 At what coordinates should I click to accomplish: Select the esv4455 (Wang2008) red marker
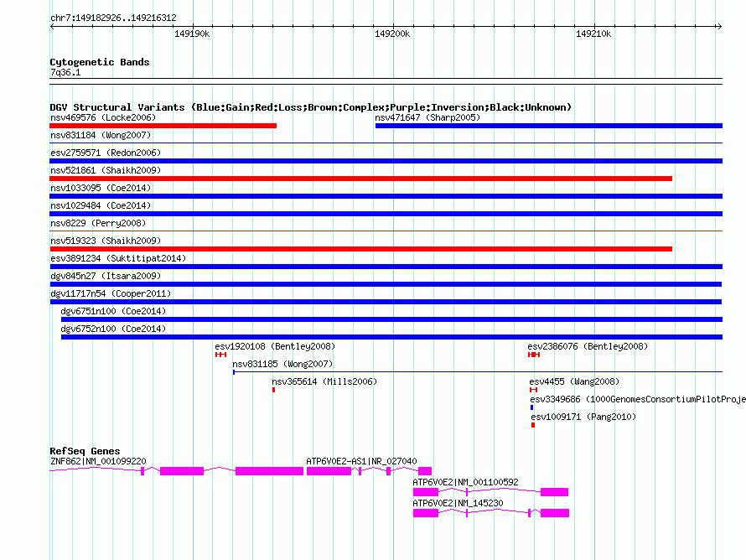(x=533, y=390)
